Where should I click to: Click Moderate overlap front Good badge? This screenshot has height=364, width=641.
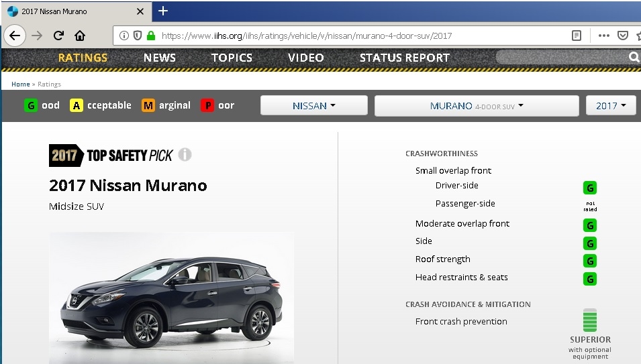pyautogui.click(x=590, y=225)
